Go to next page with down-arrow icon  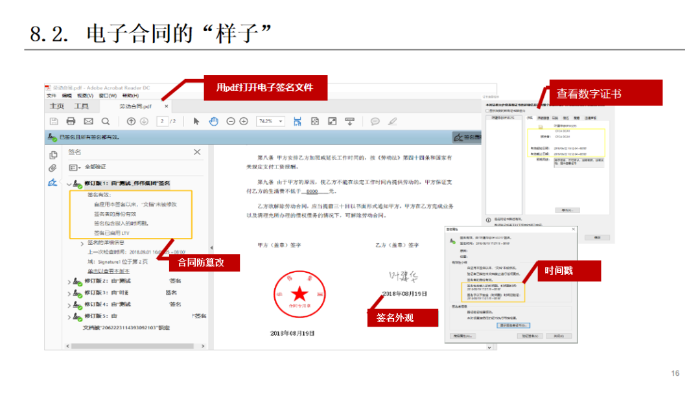coord(144,121)
